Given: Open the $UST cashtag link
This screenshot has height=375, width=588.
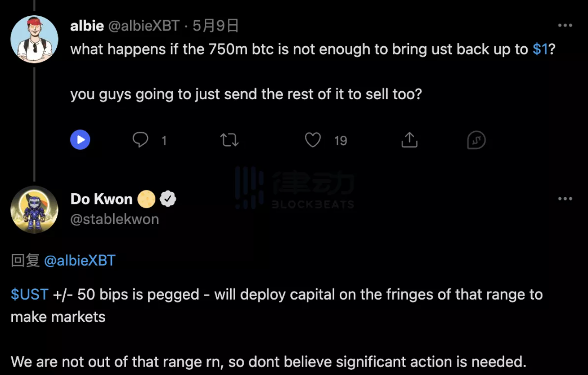Looking at the screenshot, I should point(29,294).
